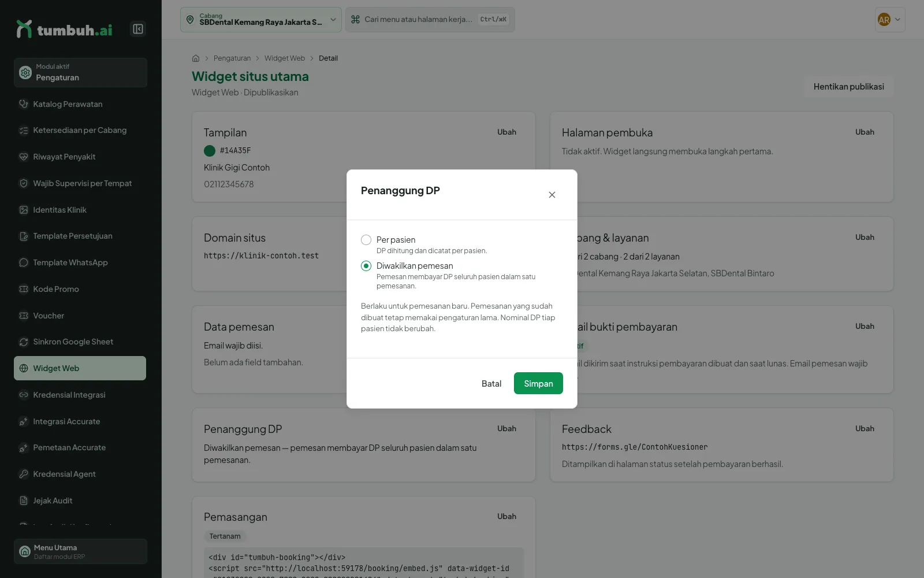924x578 pixels.
Task: Click the Sinkron Google Sheet sync icon
Action: (x=24, y=342)
